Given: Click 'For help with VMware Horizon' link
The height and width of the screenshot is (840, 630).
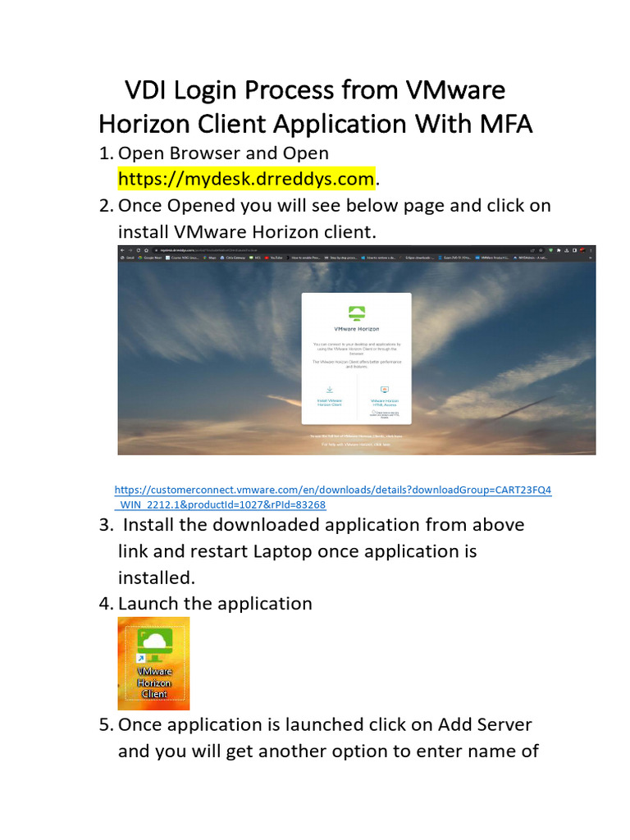Looking at the screenshot, I should 356,444.
